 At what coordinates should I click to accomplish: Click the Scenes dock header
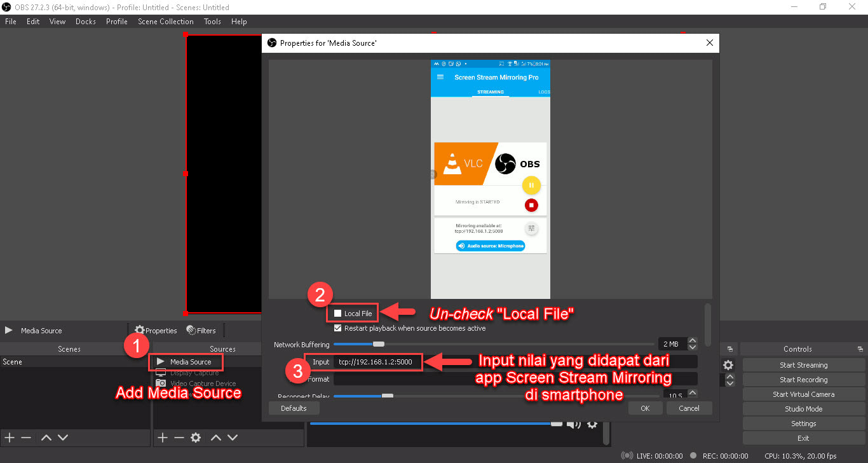coord(69,349)
